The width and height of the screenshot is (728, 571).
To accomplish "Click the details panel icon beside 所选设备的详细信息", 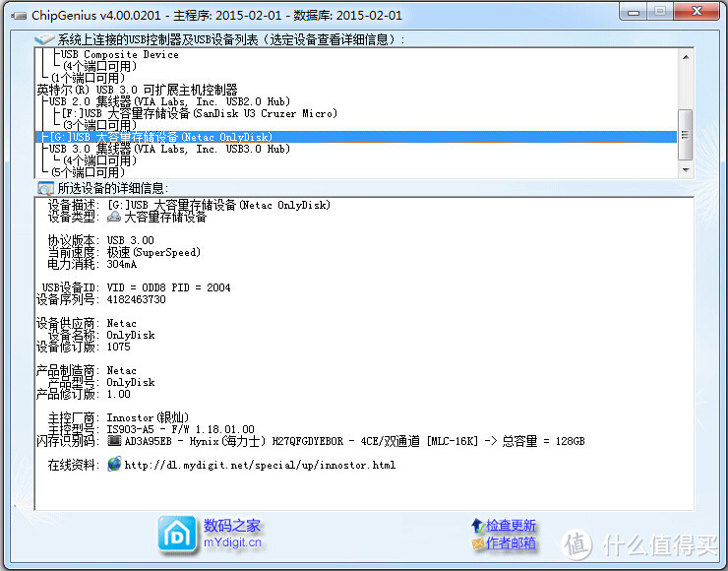I will pos(45,188).
